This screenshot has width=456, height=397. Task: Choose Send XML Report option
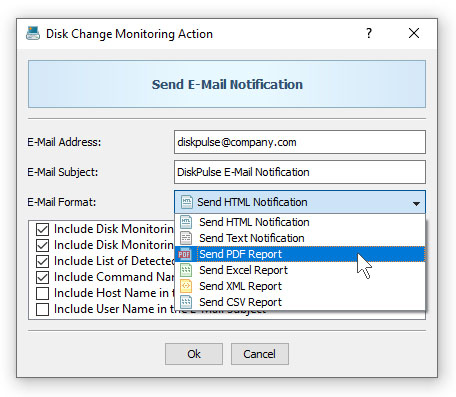point(300,286)
